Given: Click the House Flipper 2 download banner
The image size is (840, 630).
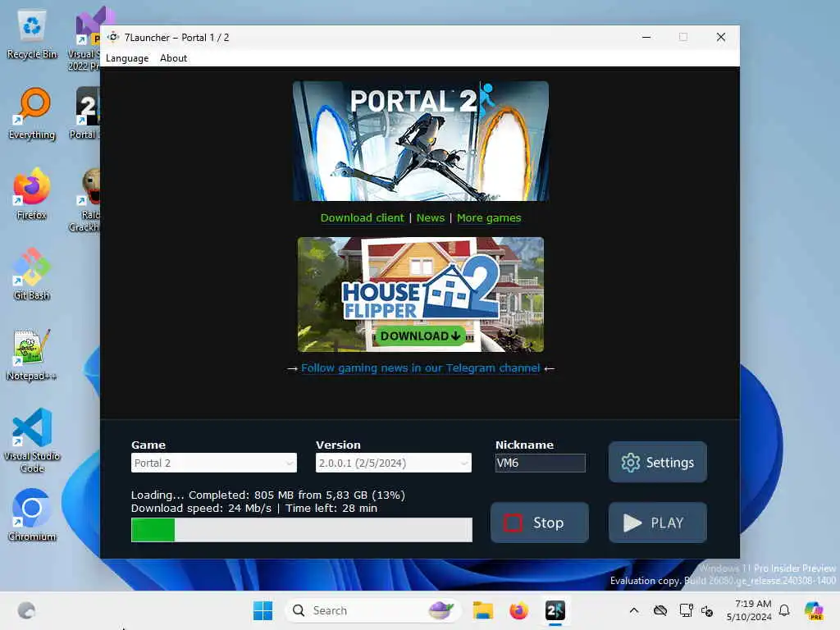Looking at the screenshot, I should (x=421, y=294).
